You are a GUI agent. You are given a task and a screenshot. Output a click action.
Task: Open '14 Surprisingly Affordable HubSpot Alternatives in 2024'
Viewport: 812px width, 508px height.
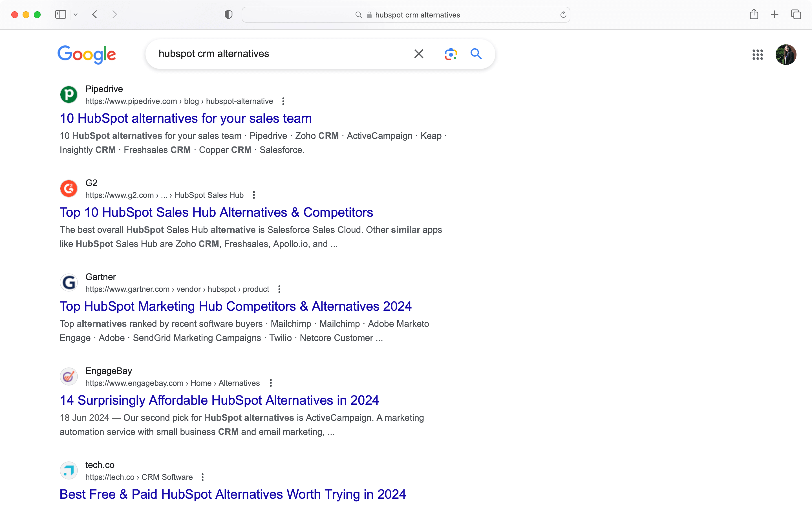pos(219,400)
